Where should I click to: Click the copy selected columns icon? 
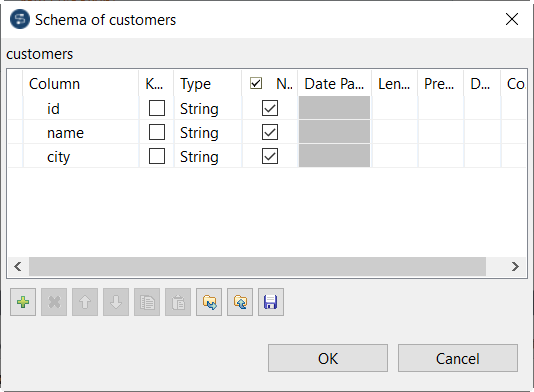(147, 302)
